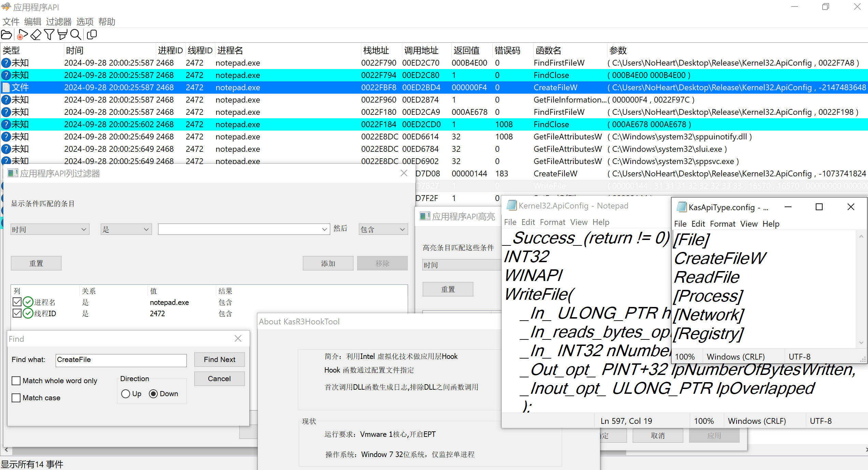Click the copy duplicate toolbar icon
The image size is (868, 470).
pos(92,35)
